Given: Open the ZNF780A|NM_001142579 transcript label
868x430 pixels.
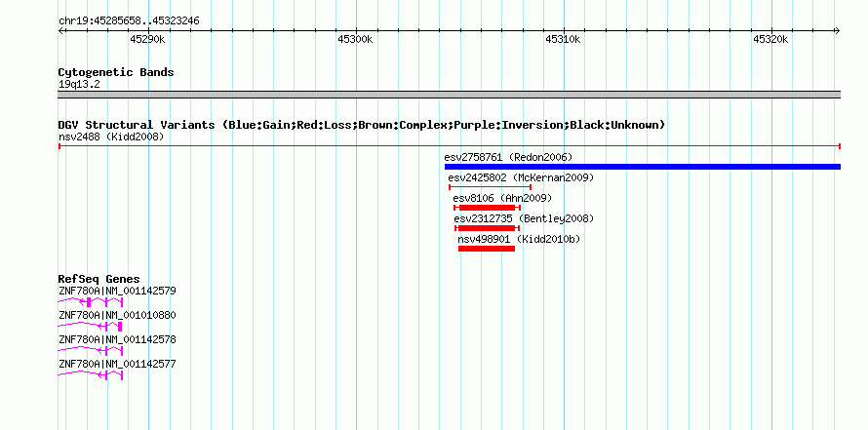Looking at the screenshot, I should click(117, 292).
